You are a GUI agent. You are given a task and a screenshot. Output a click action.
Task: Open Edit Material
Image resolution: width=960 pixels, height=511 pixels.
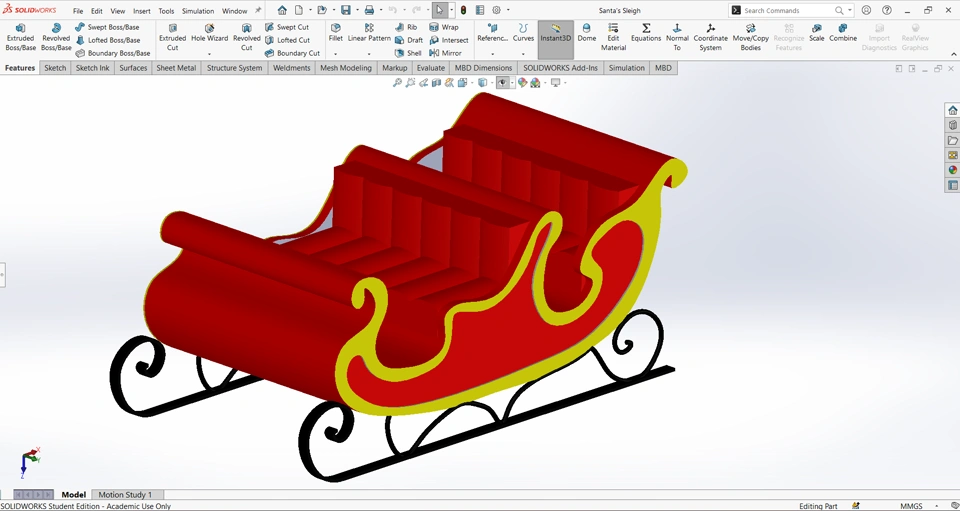click(613, 37)
